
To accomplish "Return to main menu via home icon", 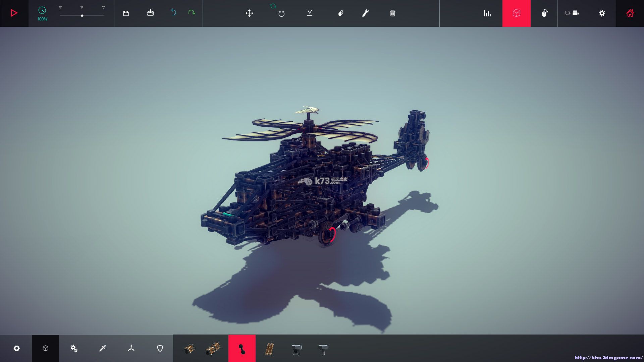I will [630, 13].
